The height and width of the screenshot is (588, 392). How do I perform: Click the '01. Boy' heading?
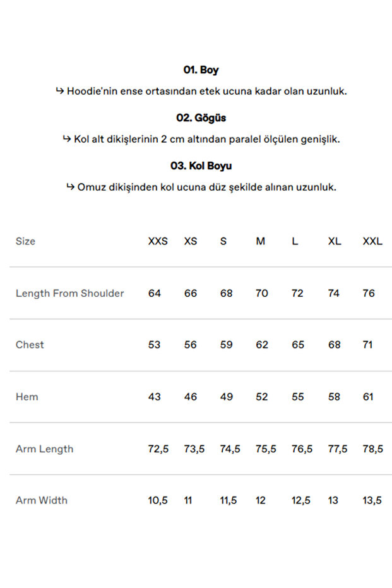201,70
